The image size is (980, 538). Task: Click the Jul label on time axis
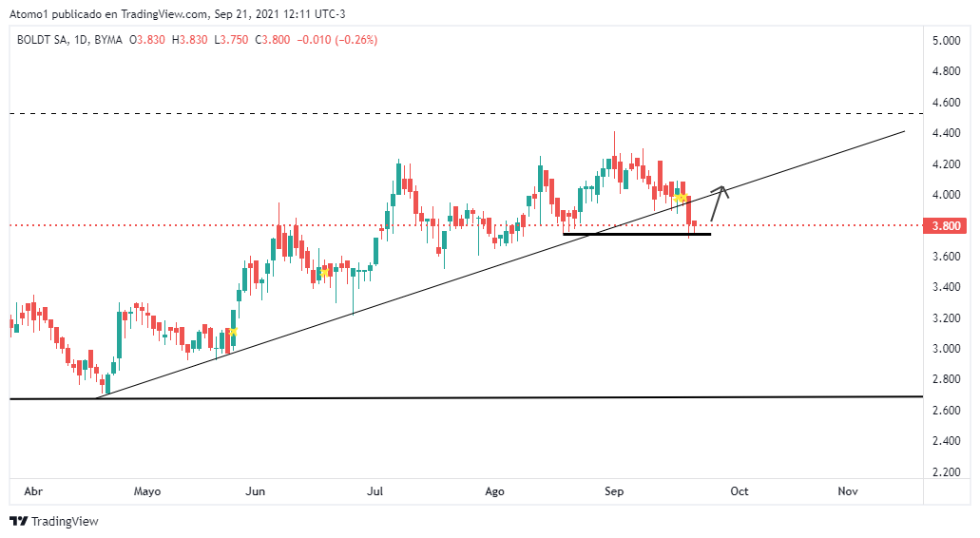click(375, 491)
